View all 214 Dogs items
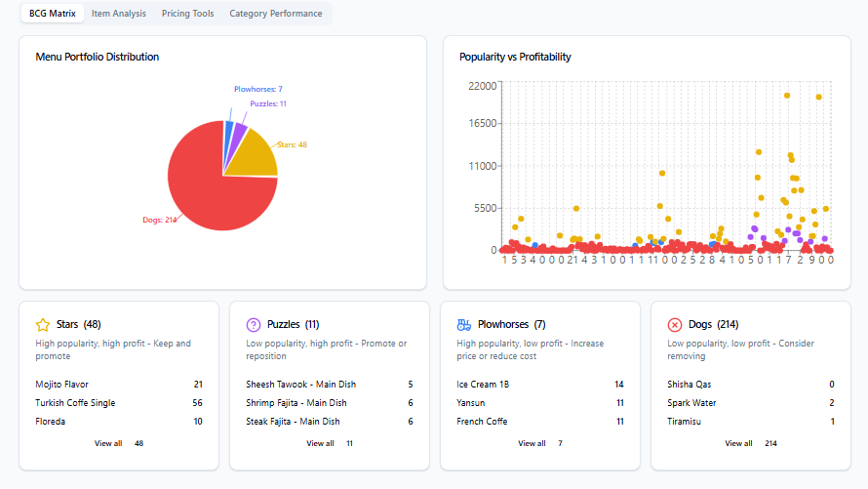Screen dimensions: 868x489 (751, 443)
